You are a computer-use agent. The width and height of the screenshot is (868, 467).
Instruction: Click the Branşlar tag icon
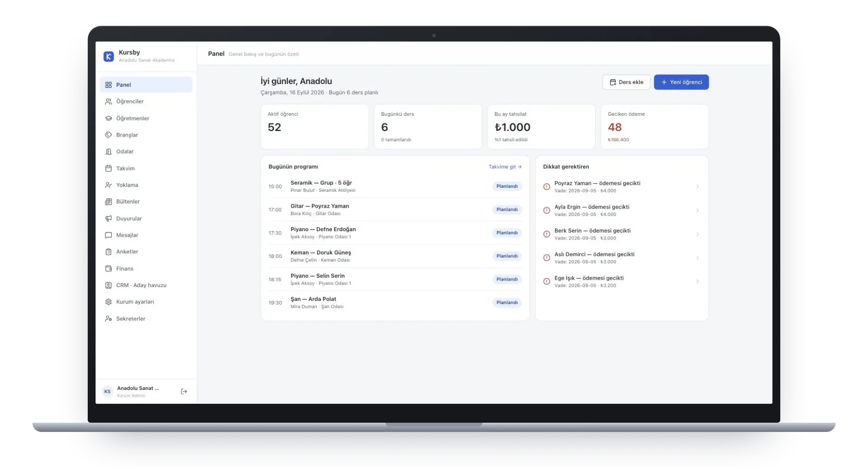108,135
